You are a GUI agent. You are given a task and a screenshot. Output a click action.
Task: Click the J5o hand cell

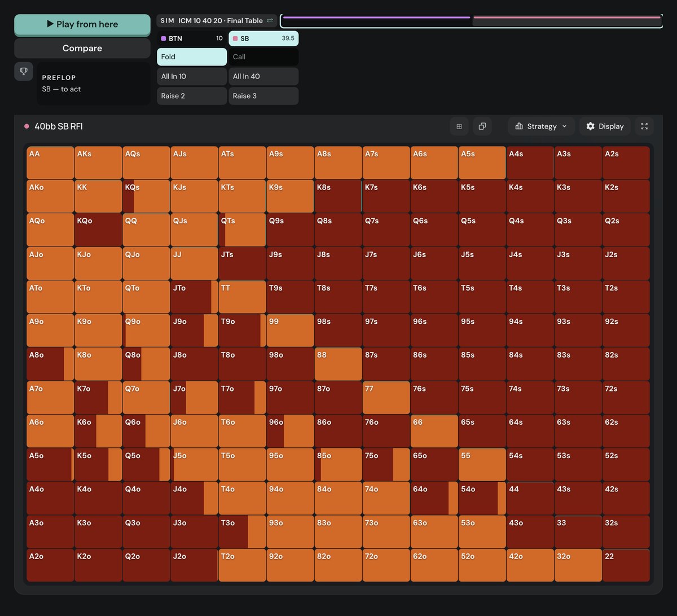coord(194,465)
